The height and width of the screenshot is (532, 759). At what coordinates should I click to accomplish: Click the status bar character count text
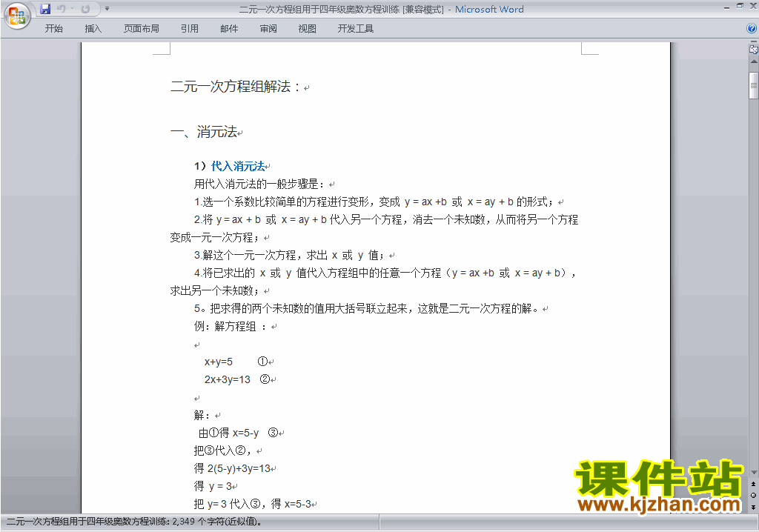point(134,522)
